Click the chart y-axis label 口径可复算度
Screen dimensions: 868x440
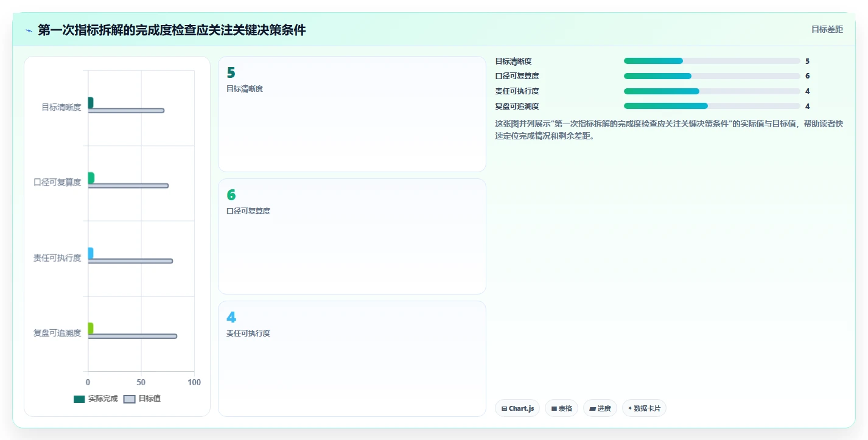click(x=57, y=183)
